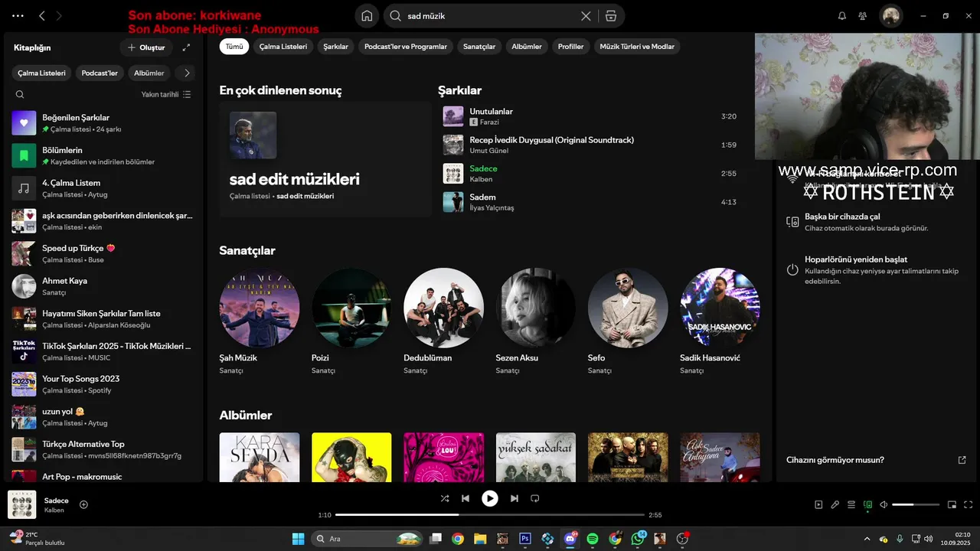
Task: Open the user profile avatar
Action: click(890, 16)
